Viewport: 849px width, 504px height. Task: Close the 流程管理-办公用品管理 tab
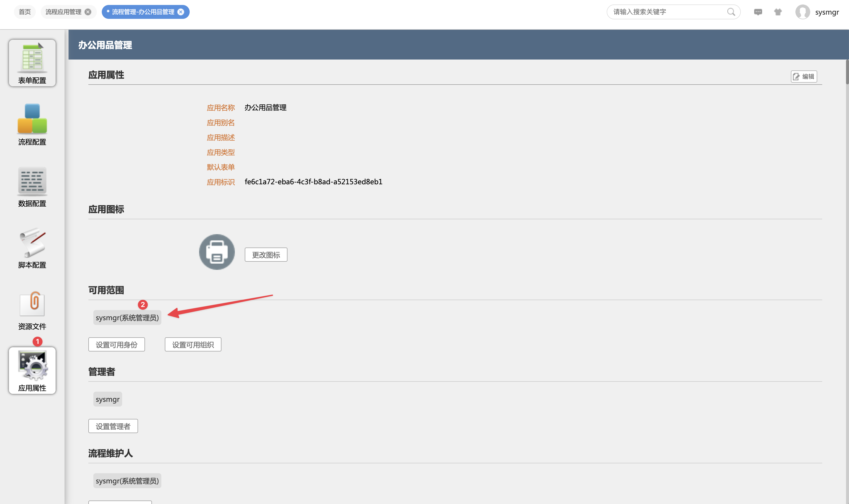pos(181,12)
